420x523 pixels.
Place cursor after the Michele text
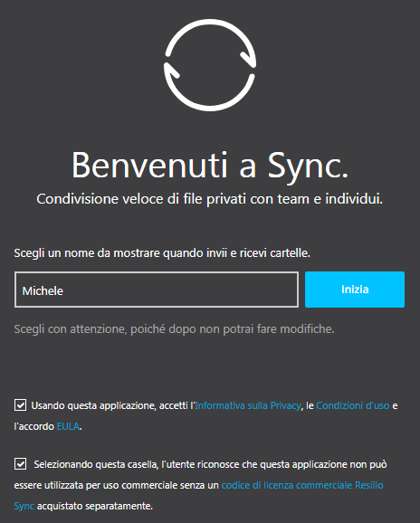coord(63,290)
